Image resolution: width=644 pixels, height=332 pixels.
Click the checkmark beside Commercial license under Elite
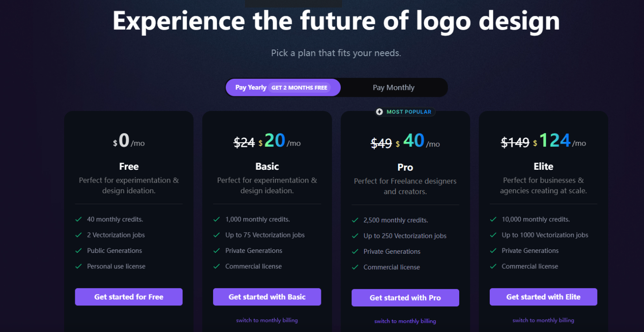pos(493,266)
